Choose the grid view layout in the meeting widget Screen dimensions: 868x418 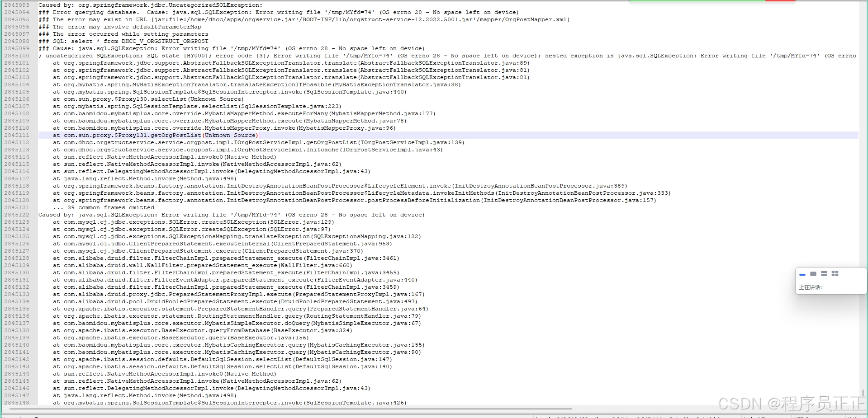pos(835,274)
